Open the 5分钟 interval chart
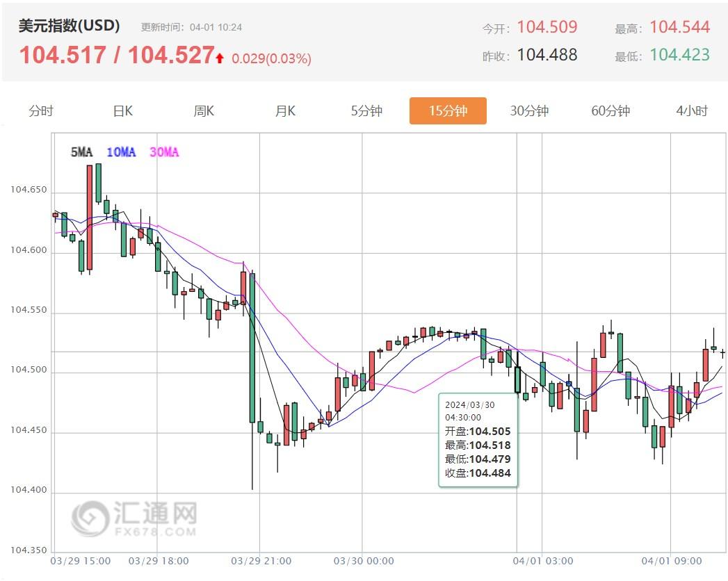The height and width of the screenshot is (581, 728). [366, 110]
